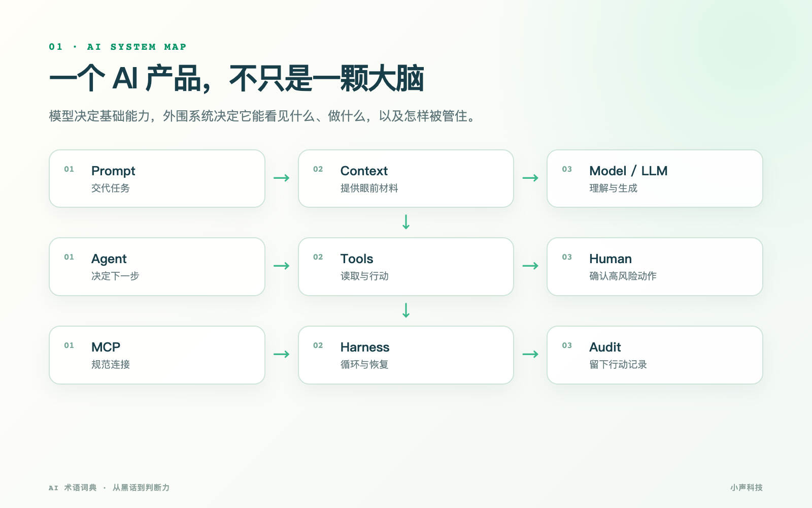The width and height of the screenshot is (812, 508).
Task: Open the MCP card
Action: [x=157, y=355]
